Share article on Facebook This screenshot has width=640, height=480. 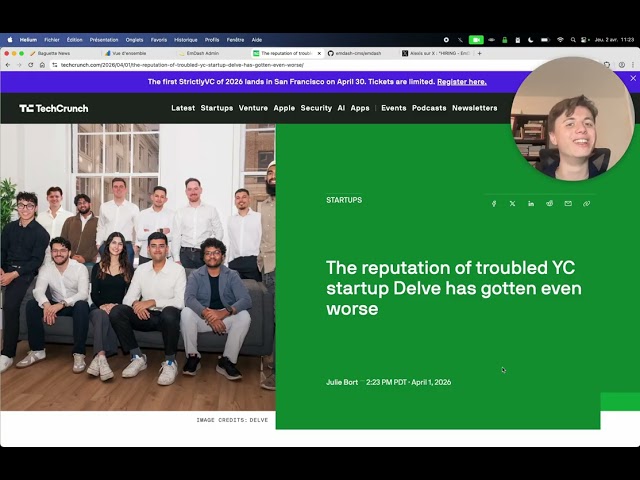[494, 203]
